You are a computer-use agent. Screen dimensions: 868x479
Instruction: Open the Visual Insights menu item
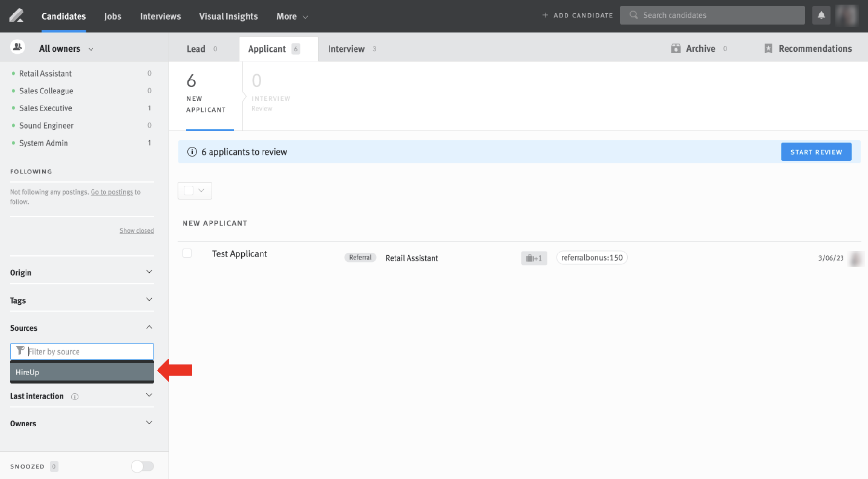click(228, 16)
